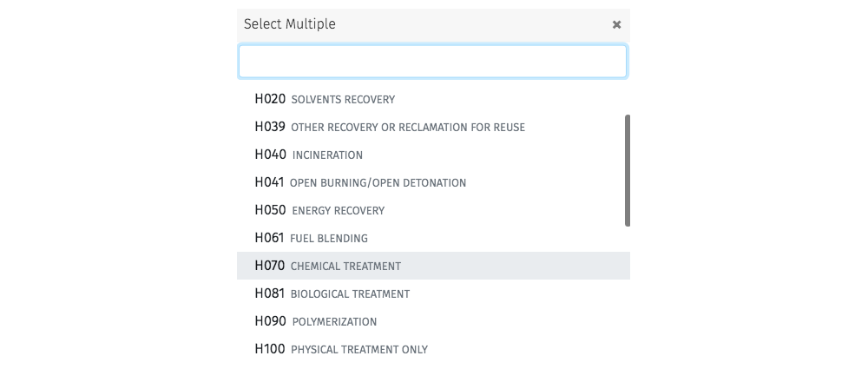
Task: Click the list's vertical scrollbar thumb
Action: [628, 170]
